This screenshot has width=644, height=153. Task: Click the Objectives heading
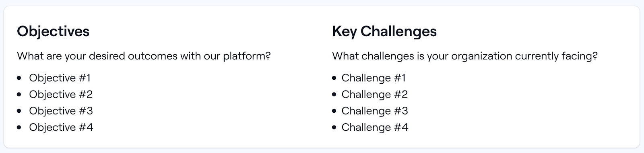point(53,31)
